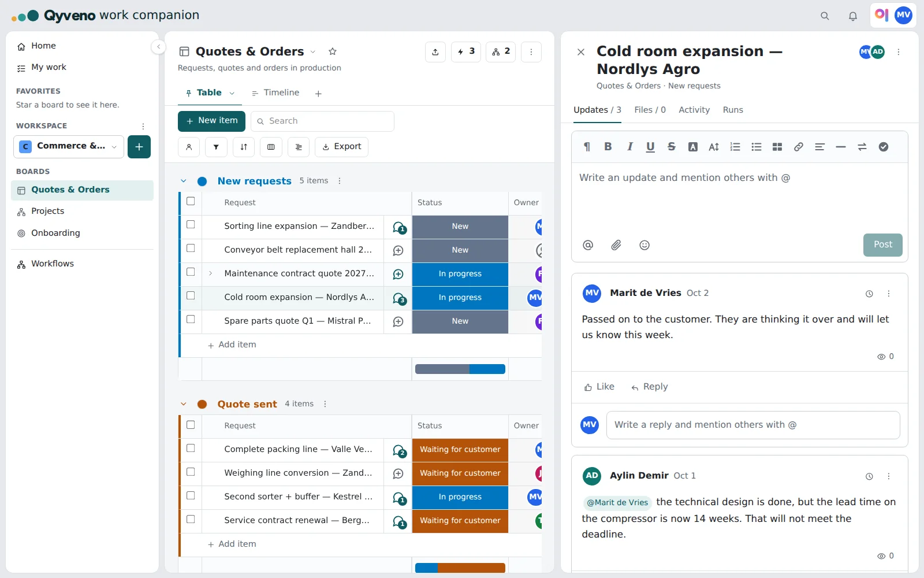The width and height of the screenshot is (924, 578).
Task: Collapse the New requests group
Action: pyautogui.click(x=184, y=181)
